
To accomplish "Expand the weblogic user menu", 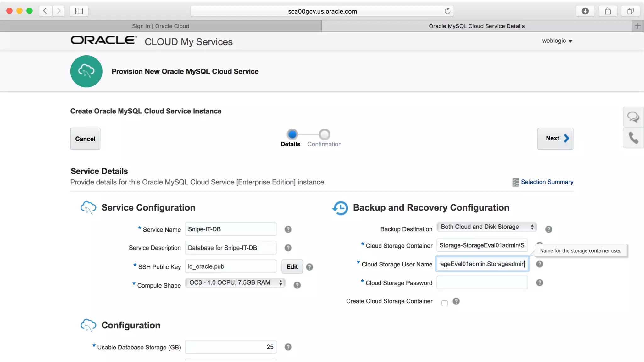I will [x=557, y=41].
